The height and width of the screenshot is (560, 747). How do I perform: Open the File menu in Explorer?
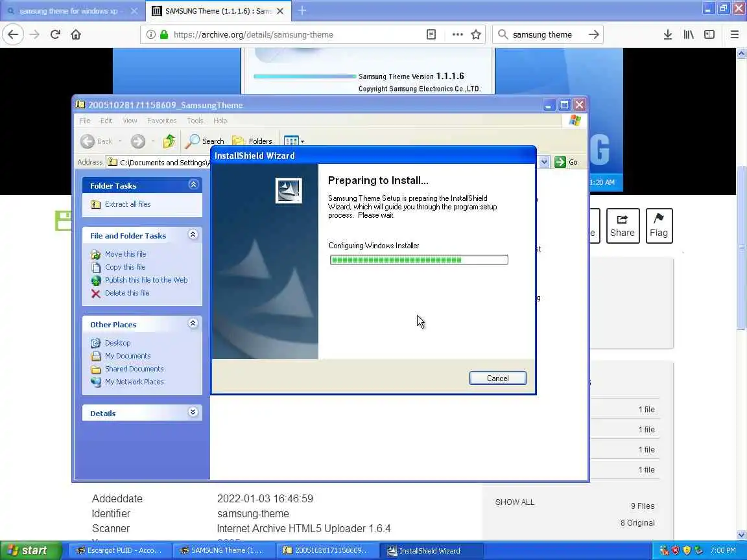coord(85,121)
